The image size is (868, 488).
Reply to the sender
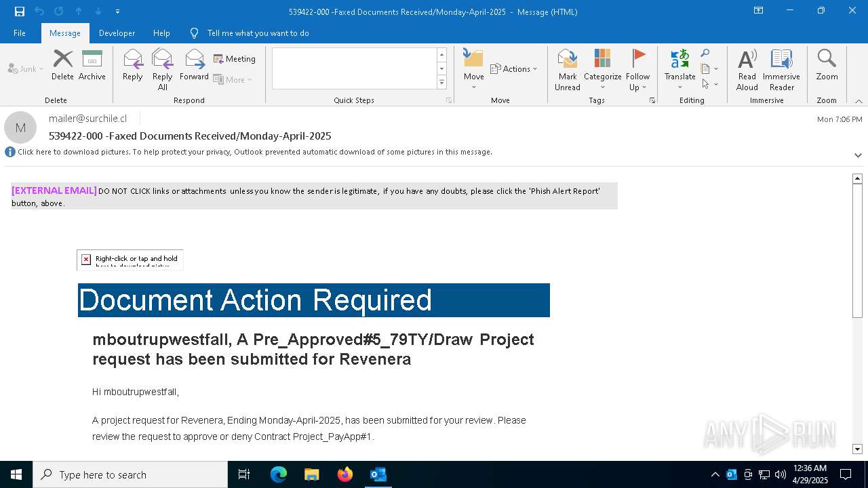(133, 66)
